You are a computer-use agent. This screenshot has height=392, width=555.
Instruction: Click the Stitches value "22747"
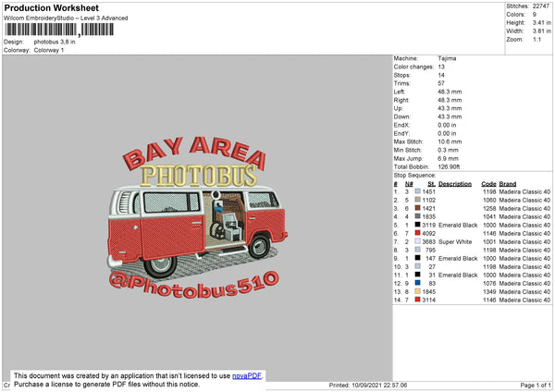(541, 6)
